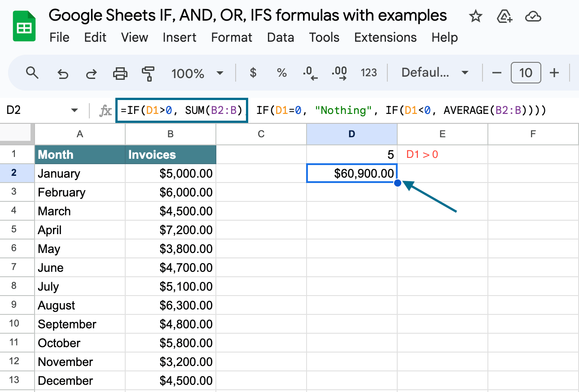This screenshot has height=392, width=579.
Task: Open the Tools menu
Action: click(324, 37)
